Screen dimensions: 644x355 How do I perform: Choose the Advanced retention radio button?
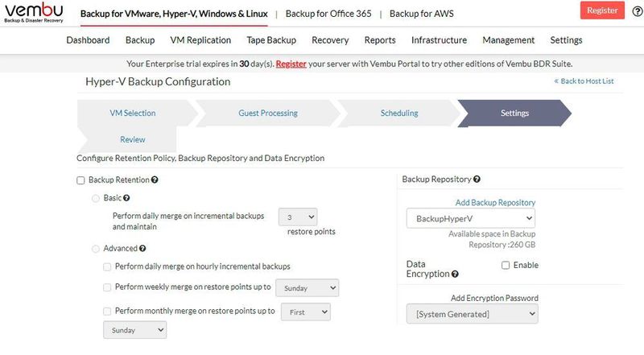[97, 249]
